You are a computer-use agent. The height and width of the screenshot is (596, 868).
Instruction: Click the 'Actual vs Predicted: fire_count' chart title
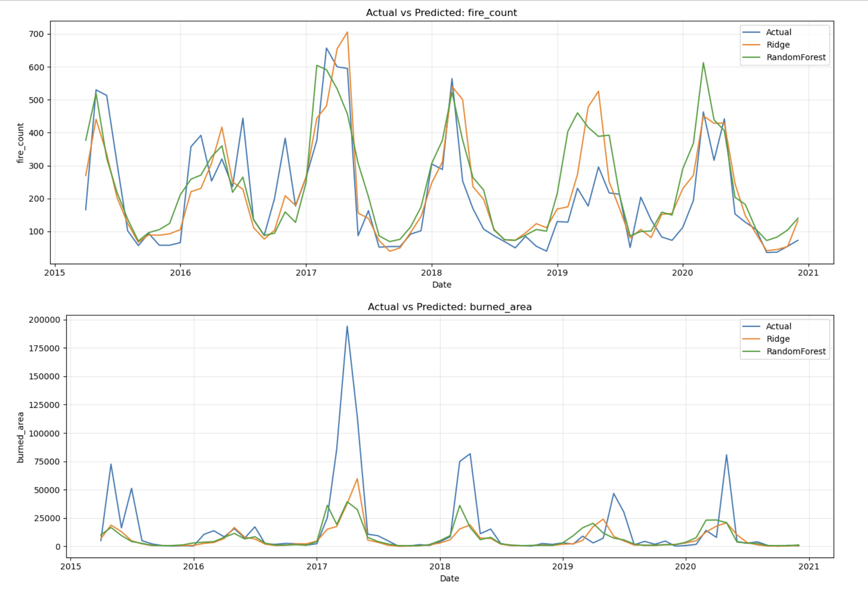pyautogui.click(x=441, y=13)
